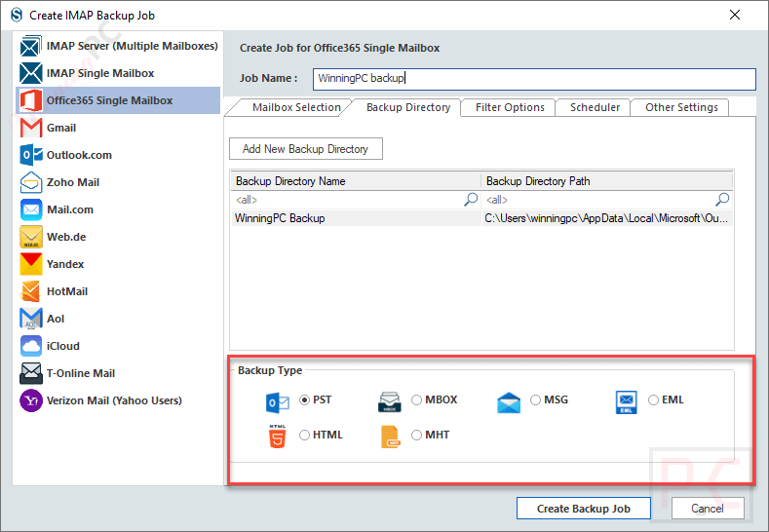Click the Office365 Single Mailbox icon

[31, 100]
